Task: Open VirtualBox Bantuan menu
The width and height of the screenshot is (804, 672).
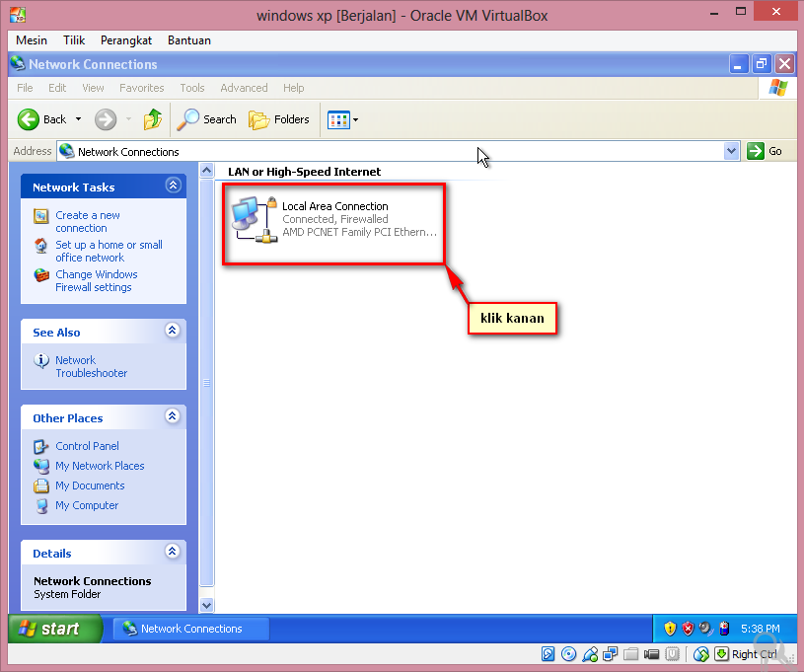Action: [189, 40]
